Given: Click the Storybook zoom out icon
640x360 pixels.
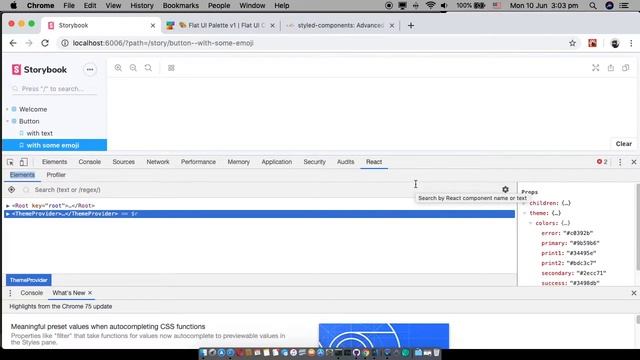Looking at the screenshot, I should 133,68.
